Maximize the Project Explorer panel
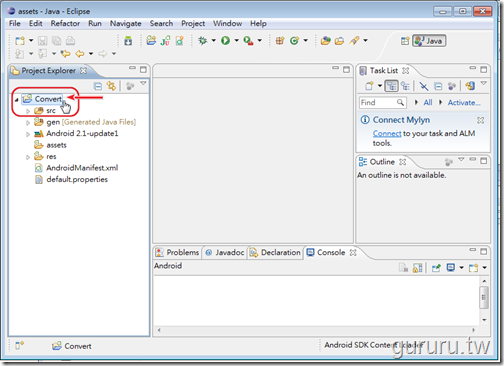The width and height of the screenshot is (504, 366). pos(143,69)
